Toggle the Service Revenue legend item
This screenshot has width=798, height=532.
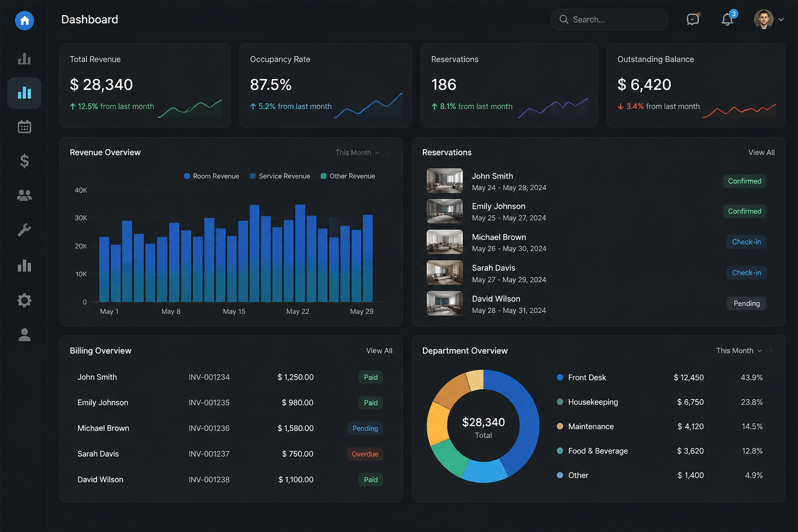[x=280, y=176]
